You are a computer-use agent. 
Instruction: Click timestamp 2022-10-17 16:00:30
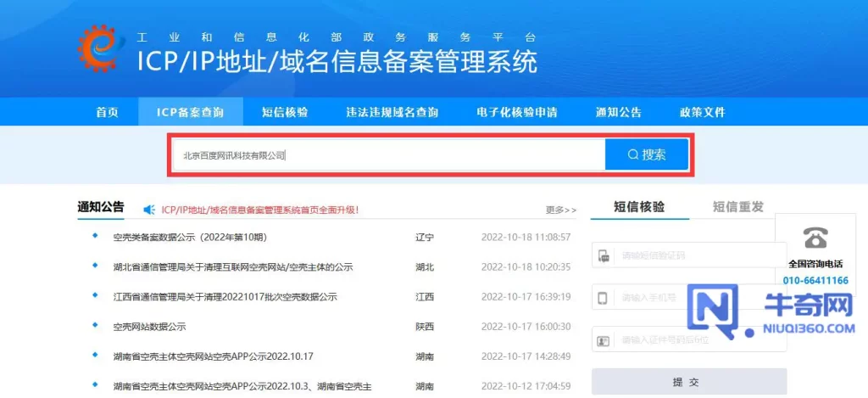526,327
